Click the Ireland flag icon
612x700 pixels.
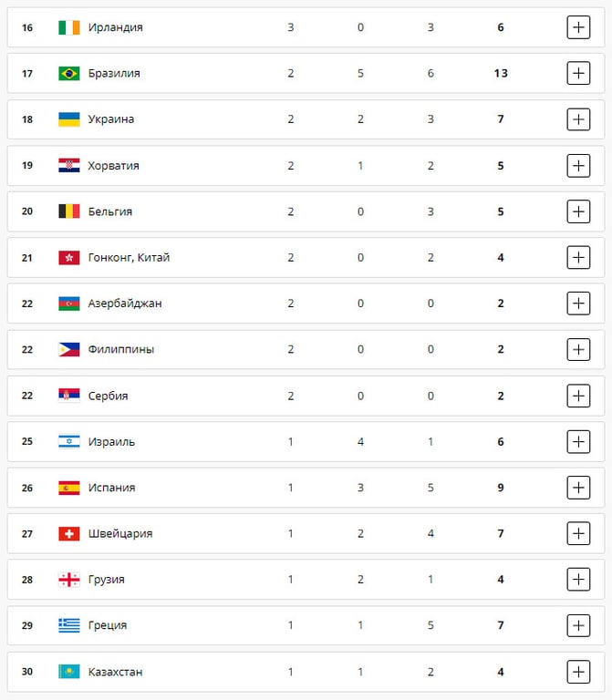[68, 27]
